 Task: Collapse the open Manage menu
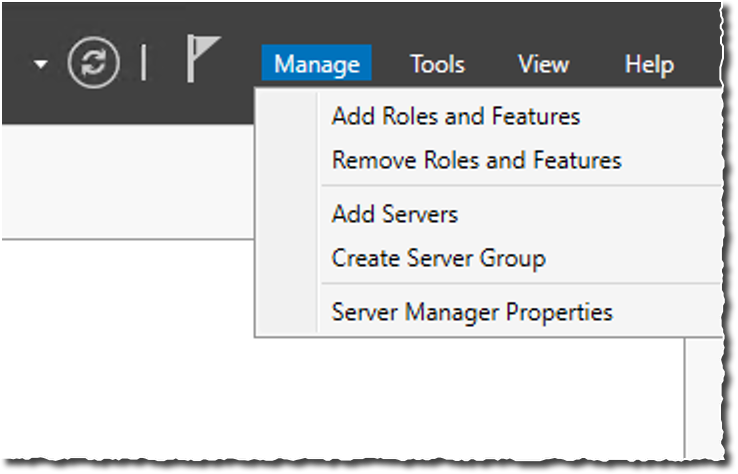click(316, 64)
